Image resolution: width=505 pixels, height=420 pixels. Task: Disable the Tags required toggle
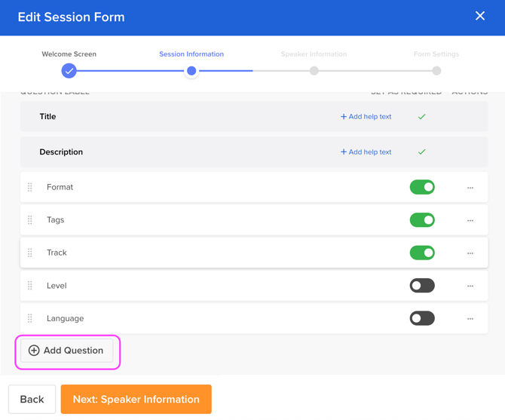point(422,220)
